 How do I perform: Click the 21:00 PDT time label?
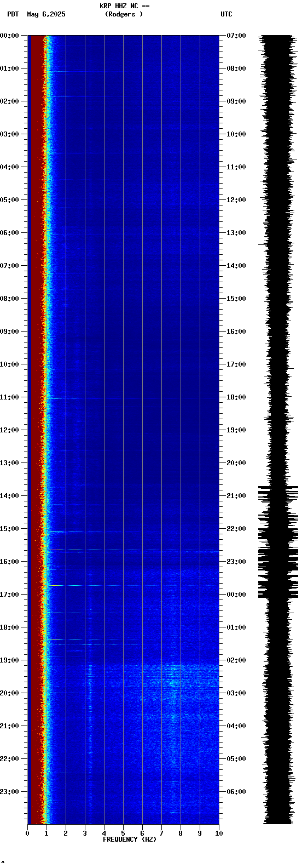point(9,726)
